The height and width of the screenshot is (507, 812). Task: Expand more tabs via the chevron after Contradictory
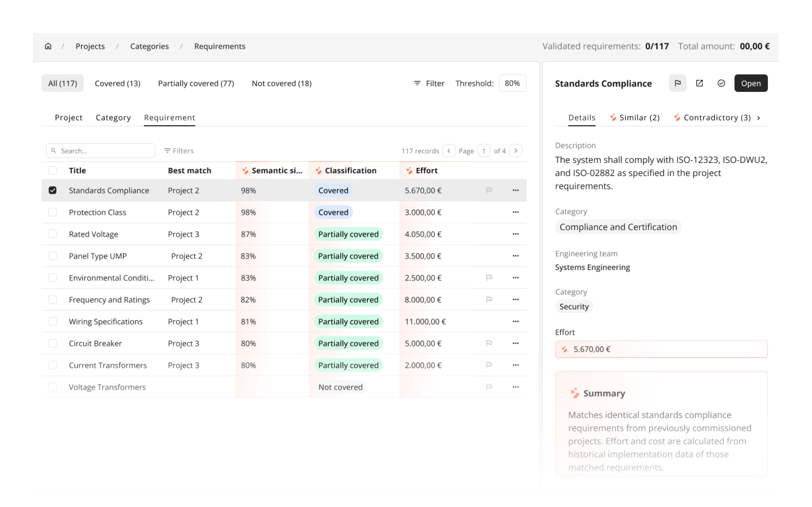pyautogui.click(x=759, y=118)
